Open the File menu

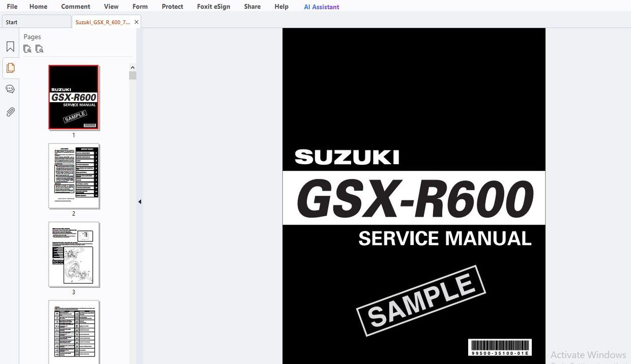tap(12, 7)
